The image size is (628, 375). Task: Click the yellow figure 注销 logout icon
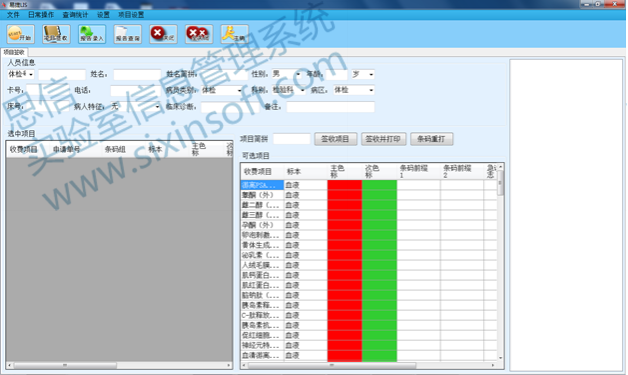pyautogui.click(x=234, y=34)
